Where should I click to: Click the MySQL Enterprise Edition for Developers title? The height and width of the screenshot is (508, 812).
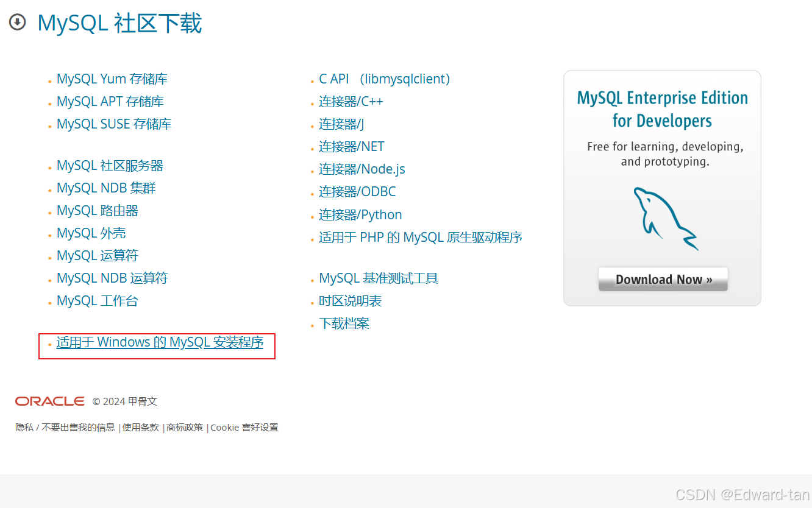(663, 110)
